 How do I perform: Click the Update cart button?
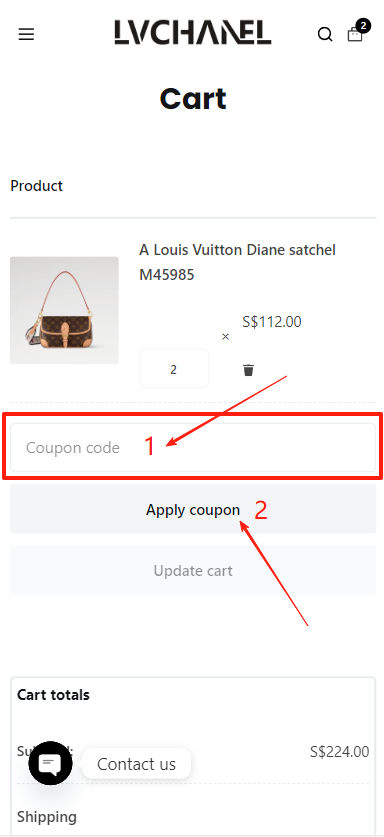(193, 571)
